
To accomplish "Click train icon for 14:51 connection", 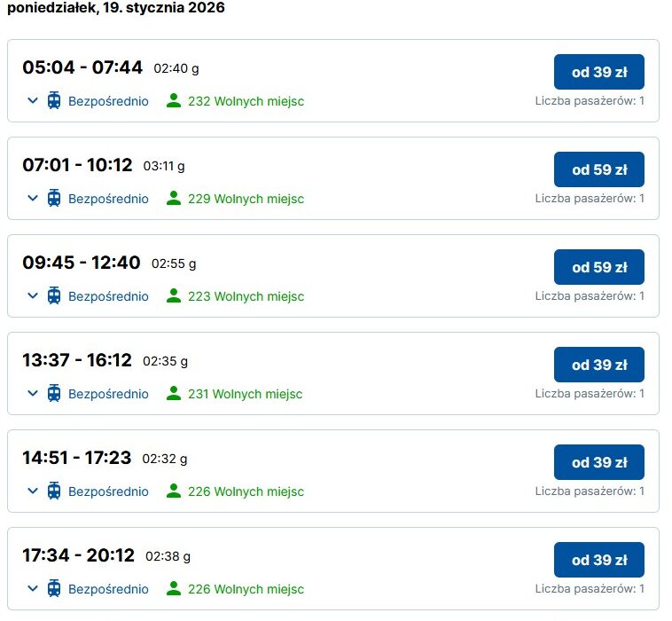I will [x=54, y=491].
